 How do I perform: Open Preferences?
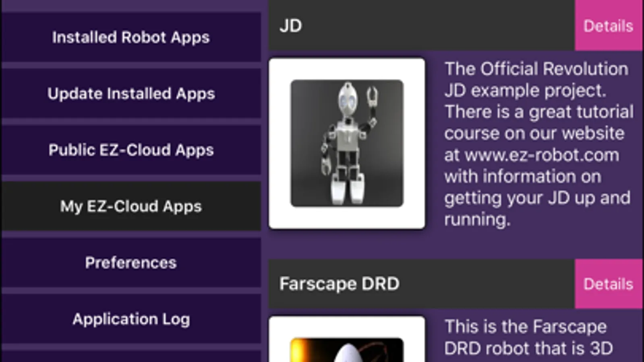(131, 262)
